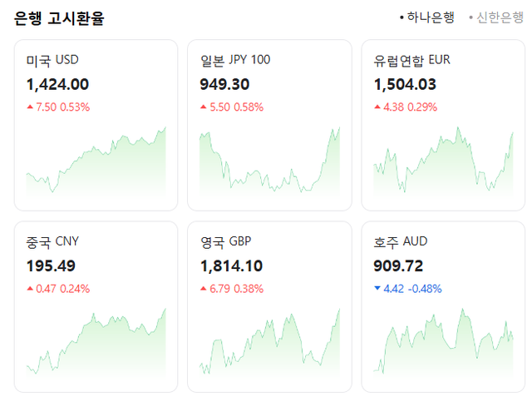
Task: Click the red up arrow on GBP
Action: (x=204, y=289)
